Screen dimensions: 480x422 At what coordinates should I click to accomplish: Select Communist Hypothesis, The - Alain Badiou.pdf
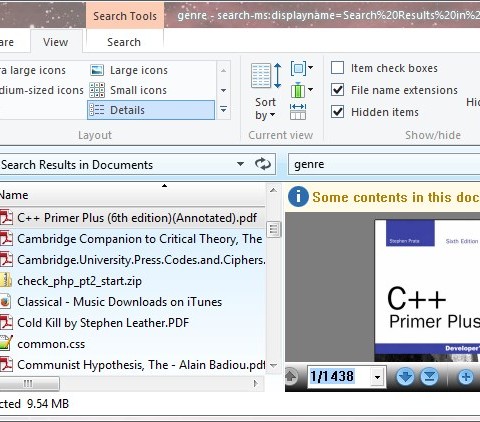132,365
